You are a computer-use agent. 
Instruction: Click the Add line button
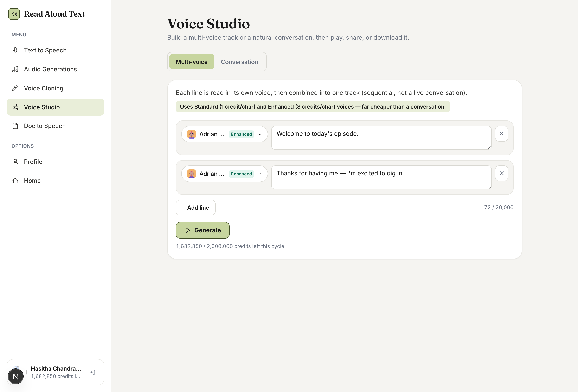click(195, 207)
